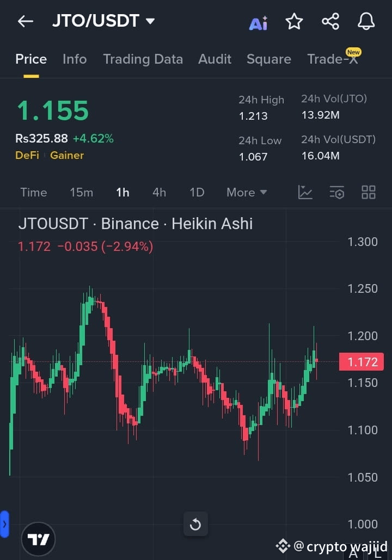Screen dimensions: 392x560
Task: Click the current price label 1.172
Action: 362,362
